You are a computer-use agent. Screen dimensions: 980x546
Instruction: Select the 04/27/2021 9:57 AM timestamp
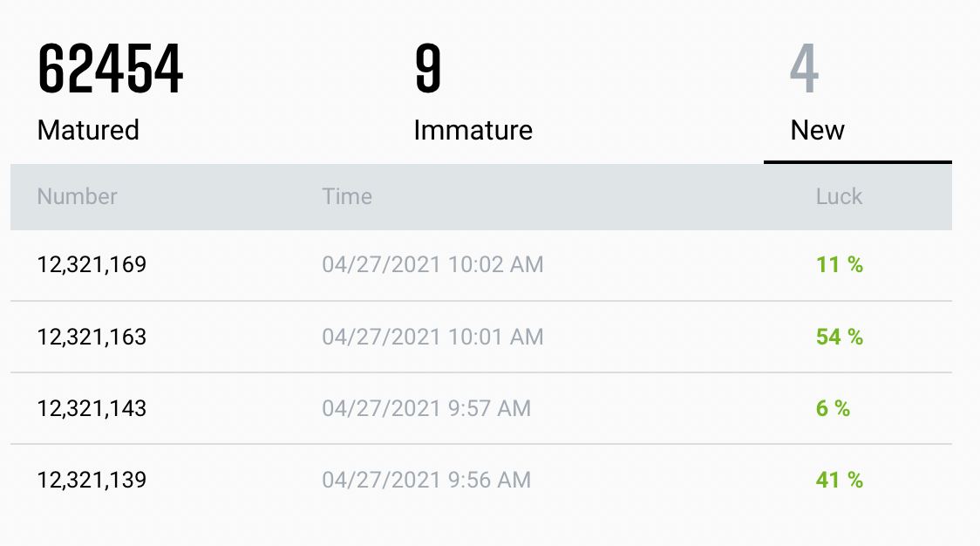click(426, 408)
